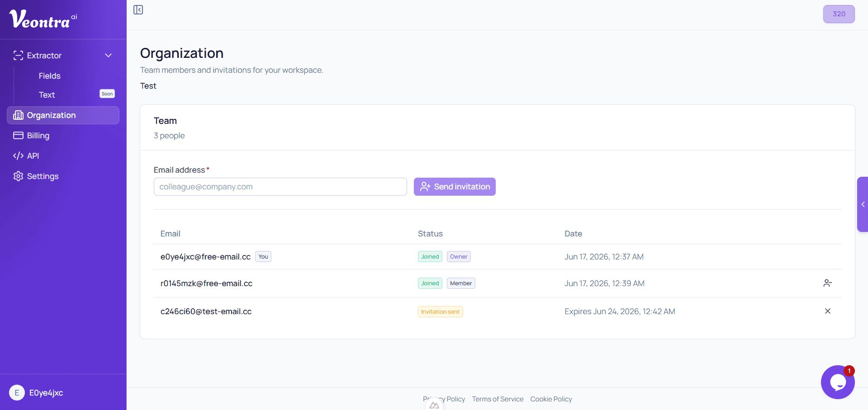868x410 pixels.
Task: Select the email e0ye4jxc@free-email.cc
Action: (x=205, y=257)
